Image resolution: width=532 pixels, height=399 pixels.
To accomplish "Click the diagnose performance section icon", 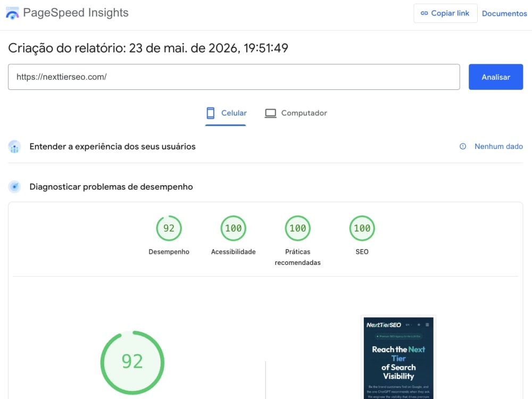I will (14, 187).
